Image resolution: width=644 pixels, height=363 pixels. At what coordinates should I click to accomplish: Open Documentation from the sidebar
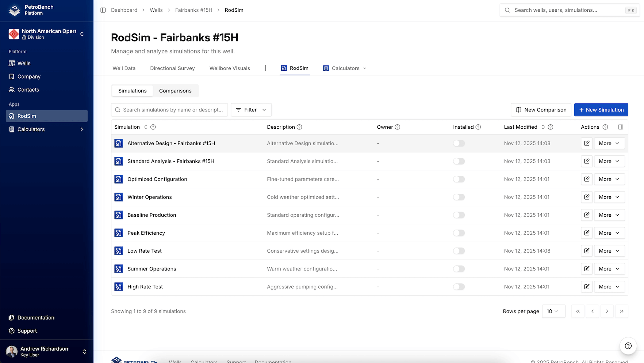pos(35,318)
